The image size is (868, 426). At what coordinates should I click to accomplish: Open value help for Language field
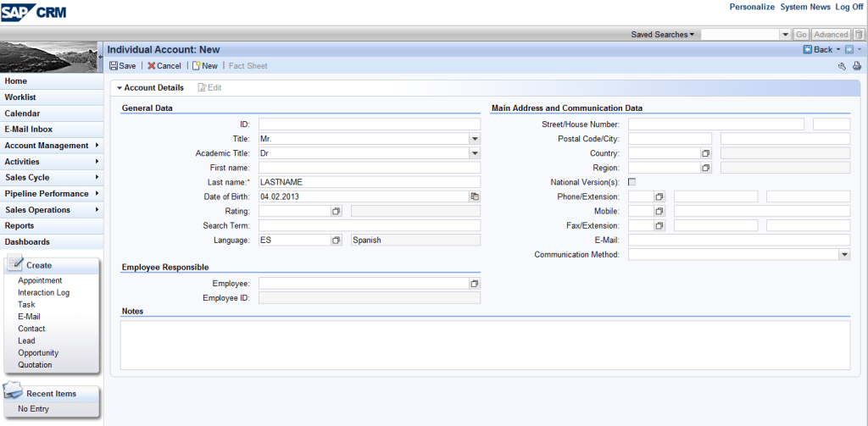336,240
